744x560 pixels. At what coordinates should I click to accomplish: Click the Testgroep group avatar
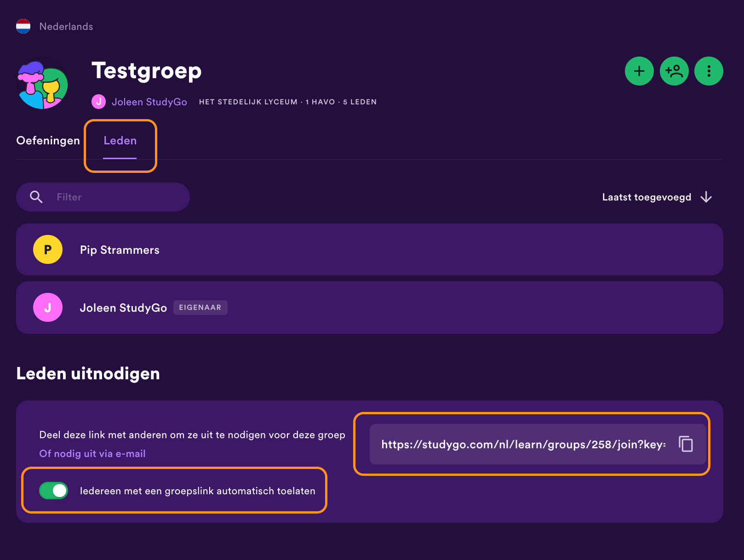[x=42, y=85]
